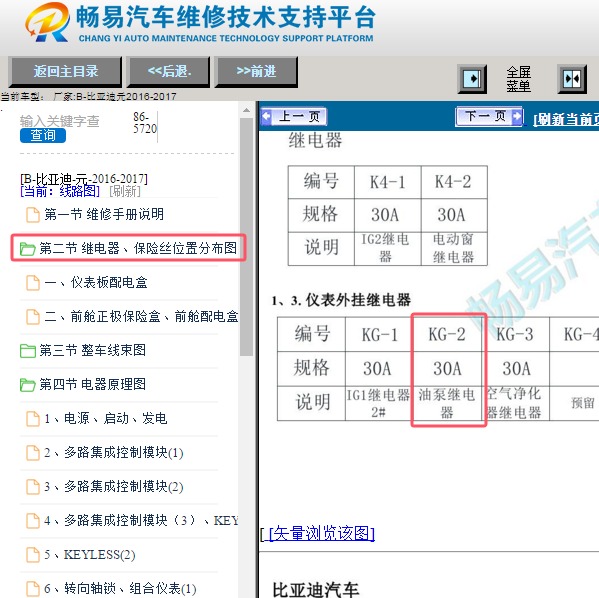Click the 返回主目录 button
Image resolution: width=599 pixels, height=598 pixels.
(x=65, y=71)
